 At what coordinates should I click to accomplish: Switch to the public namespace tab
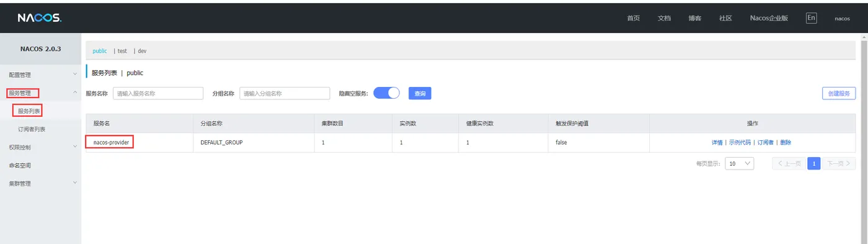click(x=100, y=51)
